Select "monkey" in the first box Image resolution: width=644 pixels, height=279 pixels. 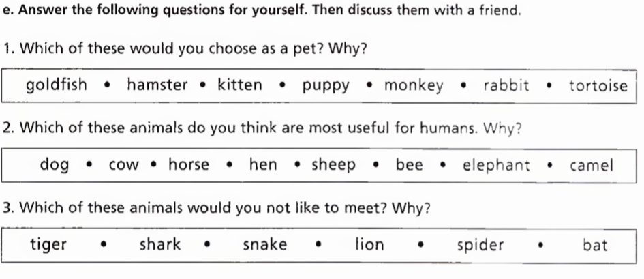pos(414,85)
